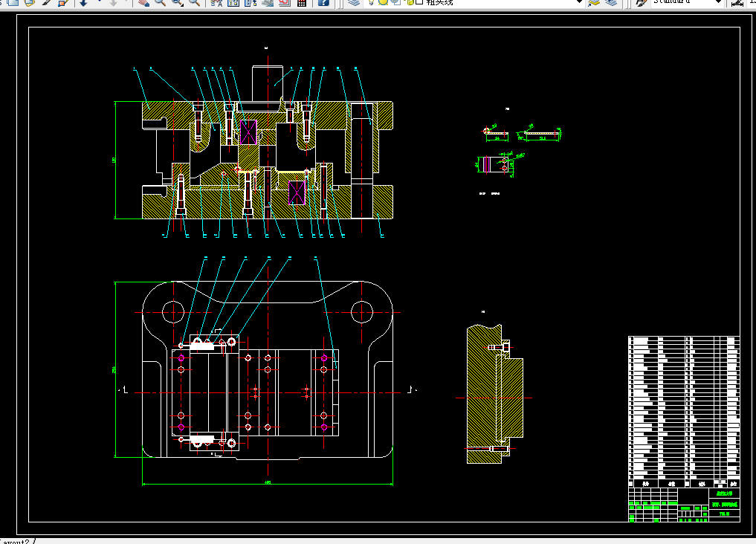Viewport: 756px width, 544px height.
Task: Open the Layer Properties Manager icon
Action: coord(354,2)
